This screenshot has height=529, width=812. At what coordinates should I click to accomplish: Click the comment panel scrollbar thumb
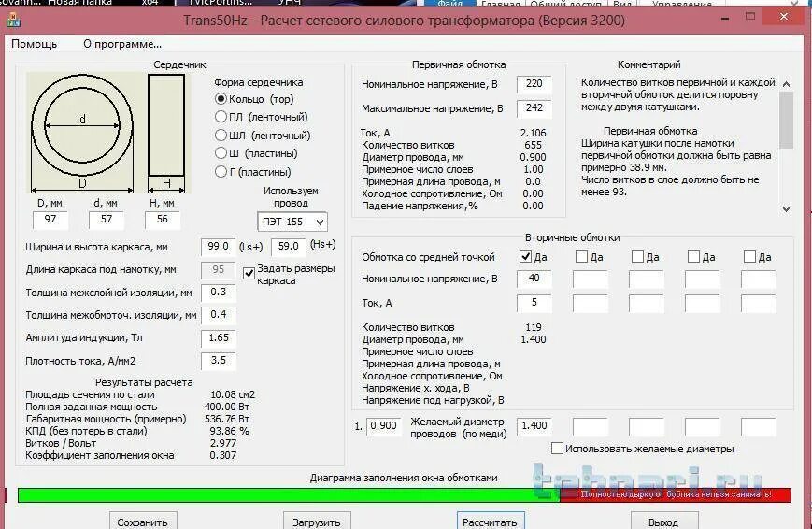(786, 120)
